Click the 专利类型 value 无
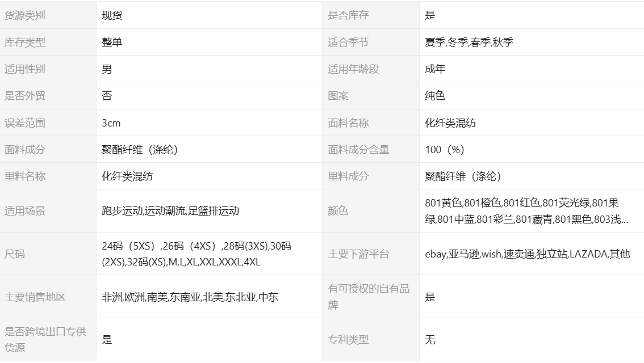 coord(430,340)
